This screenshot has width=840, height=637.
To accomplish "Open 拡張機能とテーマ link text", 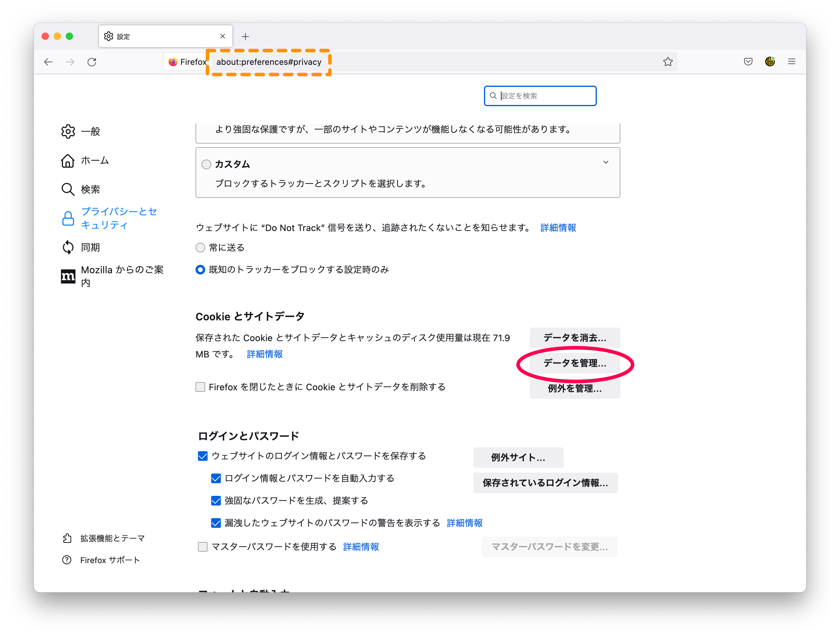I will tap(113, 538).
